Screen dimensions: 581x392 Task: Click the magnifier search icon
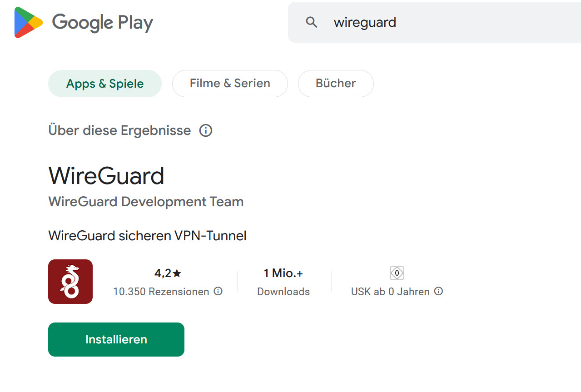(311, 22)
